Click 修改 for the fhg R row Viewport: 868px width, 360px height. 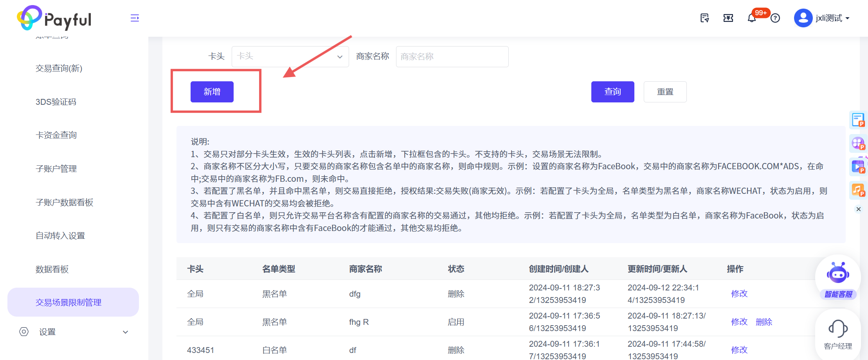[739, 322]
